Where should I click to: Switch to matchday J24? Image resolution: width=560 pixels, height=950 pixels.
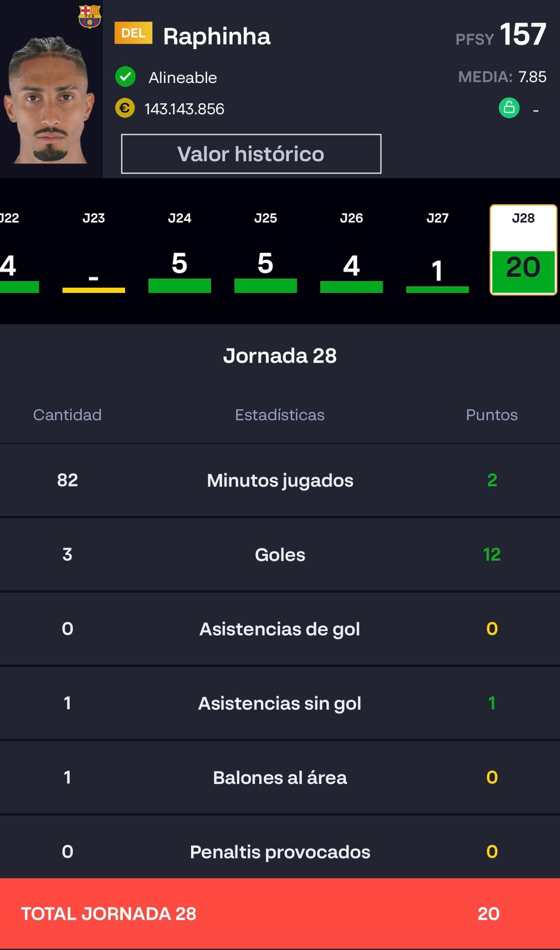pyautogui.click(x=179, y=250)
